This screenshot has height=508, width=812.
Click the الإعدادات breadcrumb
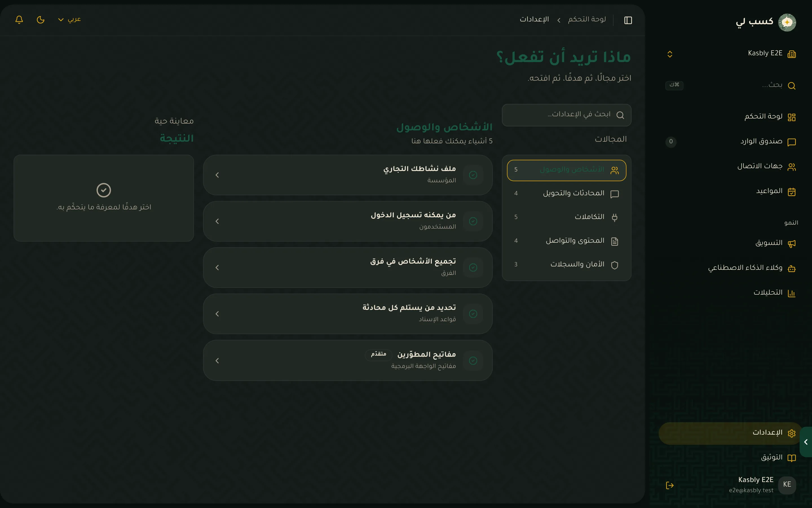coord(534,19)
